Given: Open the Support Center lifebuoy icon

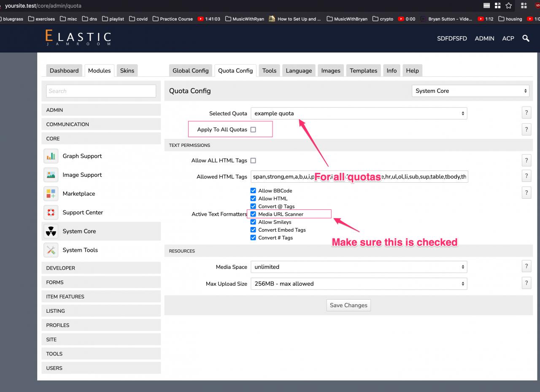Looking at the screenshot, I should click(51, 212).
